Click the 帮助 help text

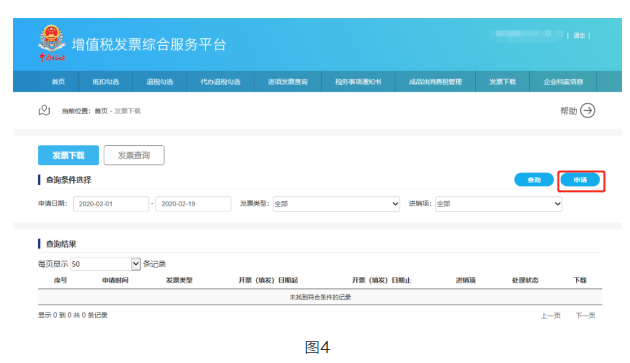pos(569,111)
